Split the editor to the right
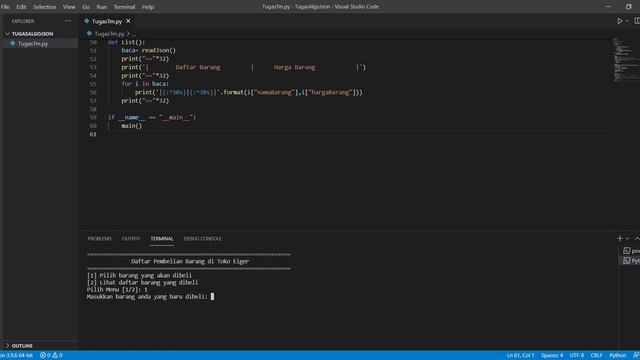The image size is (640, 360). point(637,21)
